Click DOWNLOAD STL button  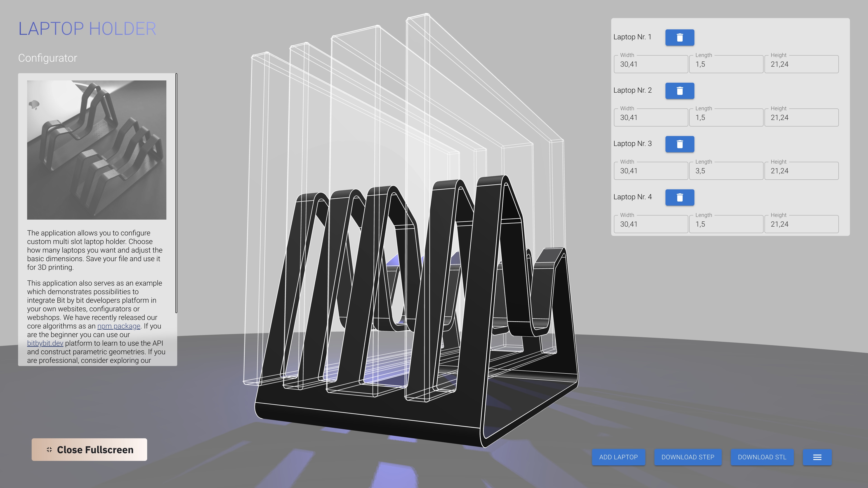pyautogui.click(x=762, y=457)
